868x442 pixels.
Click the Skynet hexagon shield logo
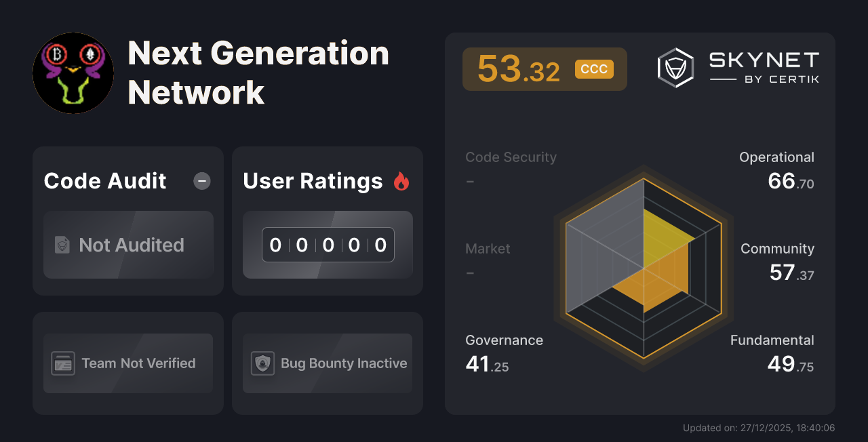[x=674, y=67]
